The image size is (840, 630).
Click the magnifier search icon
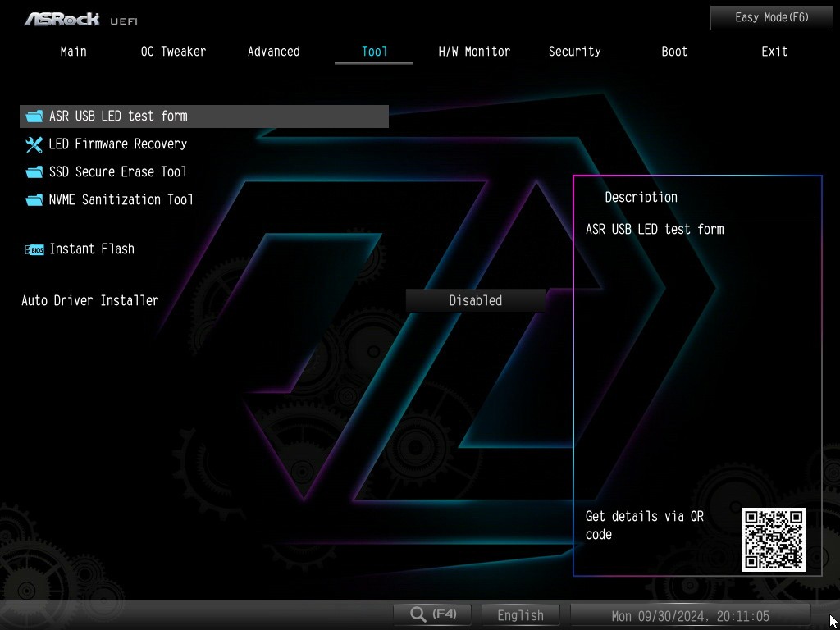pyautogui.click(x=418, y=614)
